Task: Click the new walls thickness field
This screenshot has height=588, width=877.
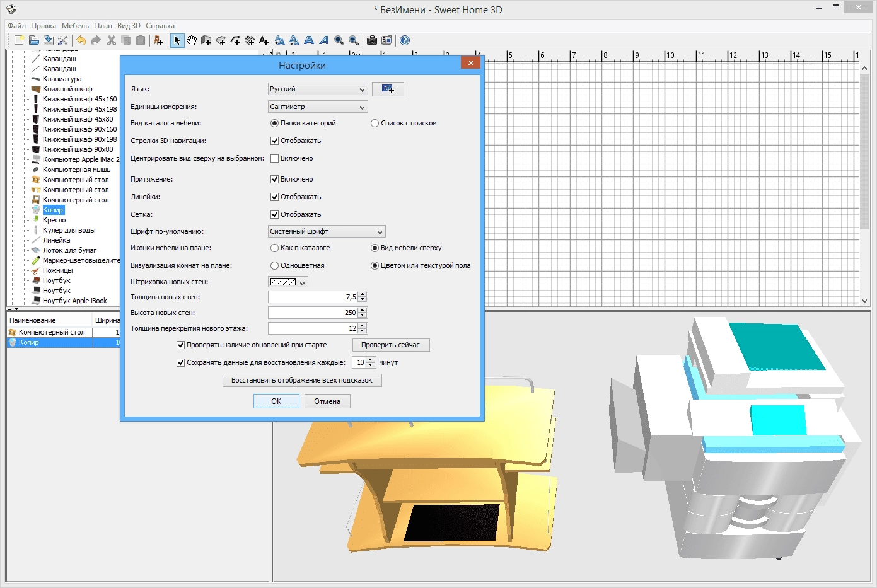Action: pos(313,297)
